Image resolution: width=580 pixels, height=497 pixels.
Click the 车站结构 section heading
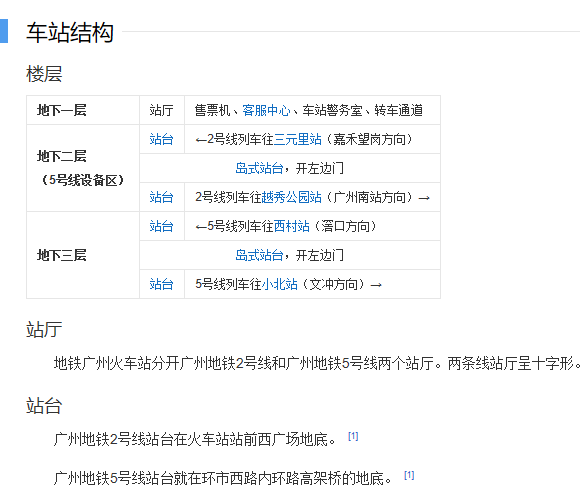(70, 32)
